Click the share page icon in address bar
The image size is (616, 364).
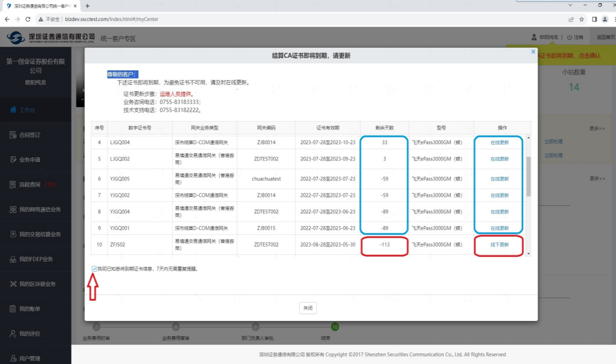(571, 19)
